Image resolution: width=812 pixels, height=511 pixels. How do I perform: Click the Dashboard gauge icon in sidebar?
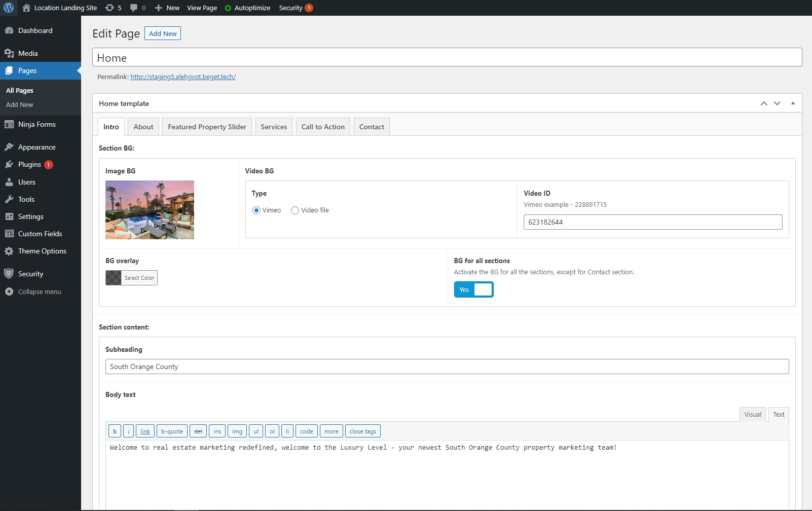point(9,30)
